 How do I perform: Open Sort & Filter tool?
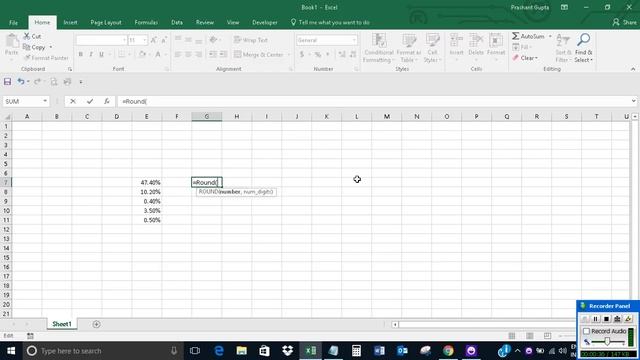click(x=563, y=48)
